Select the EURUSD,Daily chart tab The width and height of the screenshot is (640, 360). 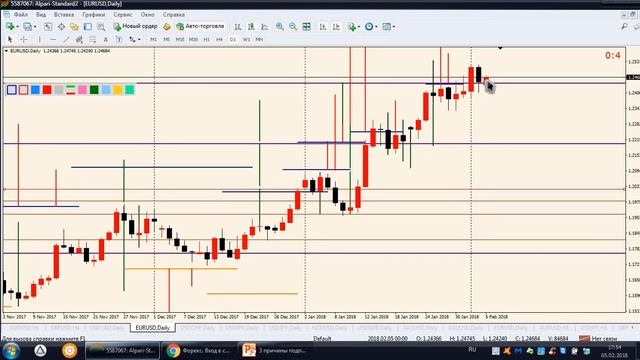pyautogui.click(x=153, y=328)
